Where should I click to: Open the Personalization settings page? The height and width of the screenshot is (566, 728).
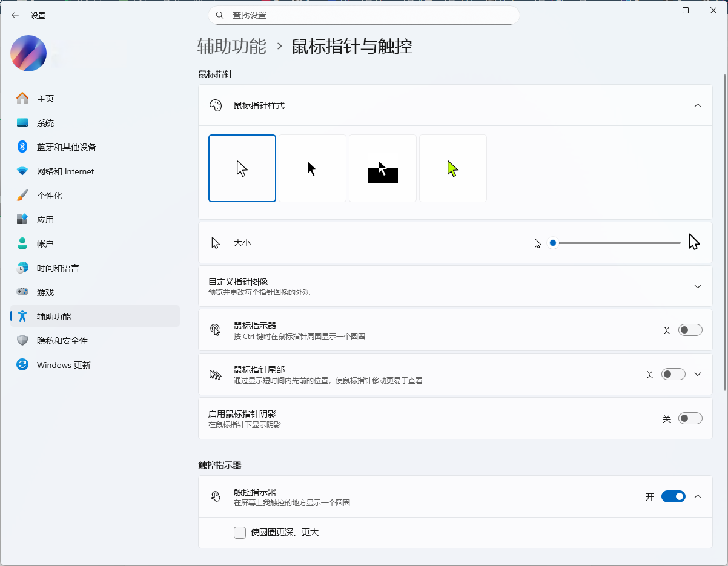tap(50, 196)
